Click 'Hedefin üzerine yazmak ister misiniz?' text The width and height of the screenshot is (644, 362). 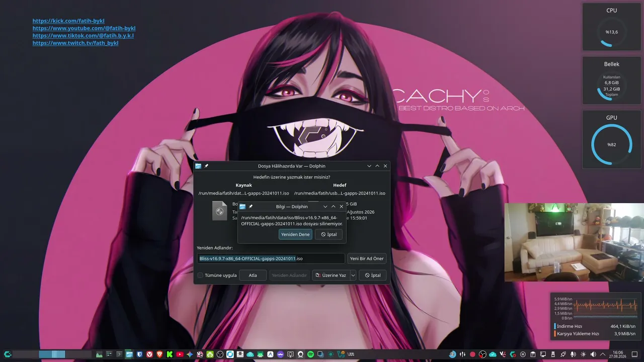pyautogui.click(x=292, y=177)
